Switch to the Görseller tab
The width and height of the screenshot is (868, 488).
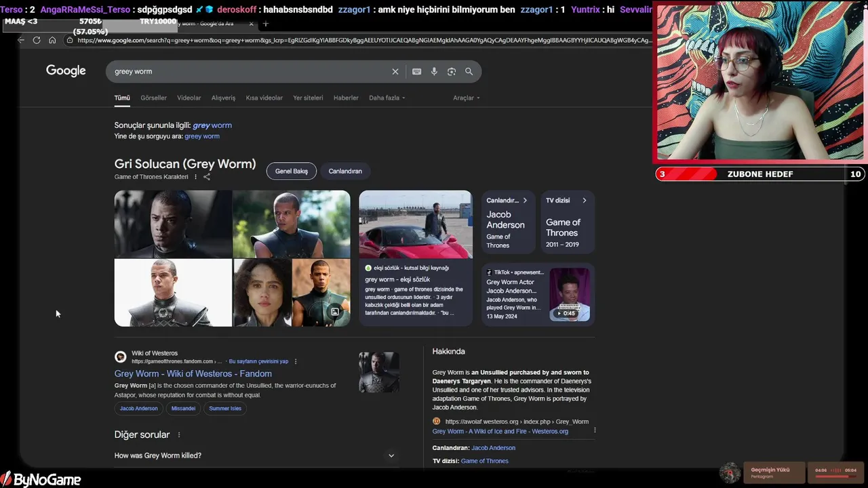click(x=153, y=98)
